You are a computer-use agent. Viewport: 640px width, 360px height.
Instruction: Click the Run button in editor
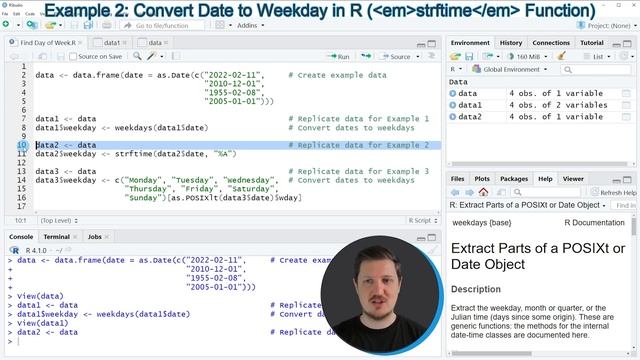click(x=338, y=56)
